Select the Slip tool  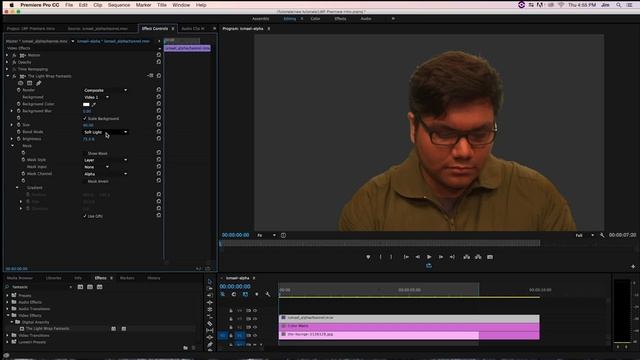(210, 330)
